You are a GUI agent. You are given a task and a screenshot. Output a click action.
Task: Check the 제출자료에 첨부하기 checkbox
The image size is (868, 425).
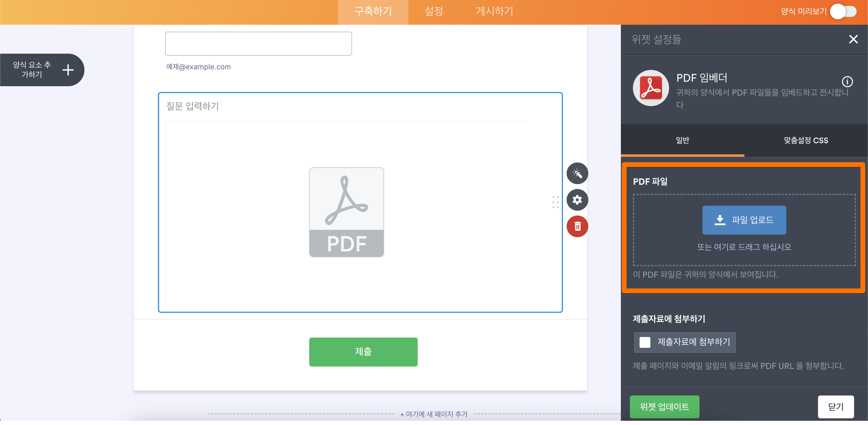click(646, 342)
